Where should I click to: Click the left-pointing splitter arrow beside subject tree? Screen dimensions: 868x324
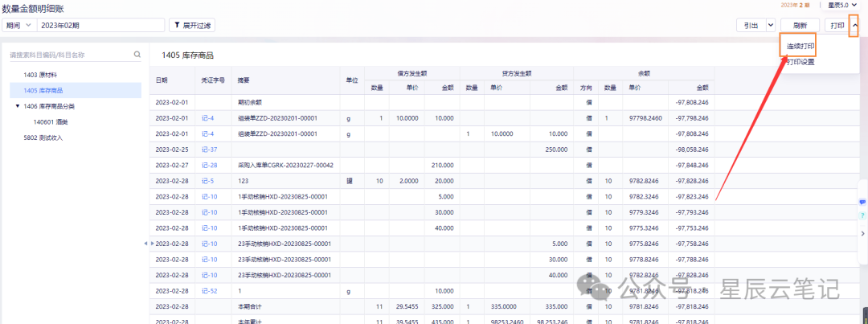click(145, 243)
